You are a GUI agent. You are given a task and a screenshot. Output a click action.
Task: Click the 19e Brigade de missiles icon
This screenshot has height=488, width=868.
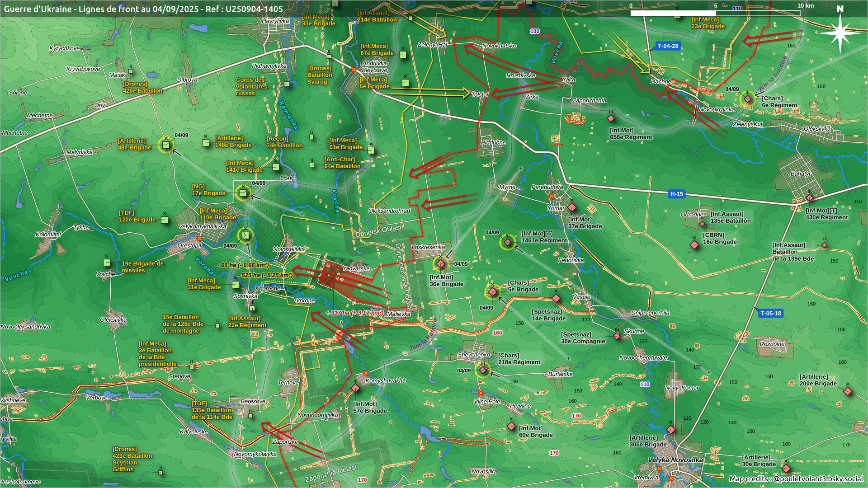point(107,263)
